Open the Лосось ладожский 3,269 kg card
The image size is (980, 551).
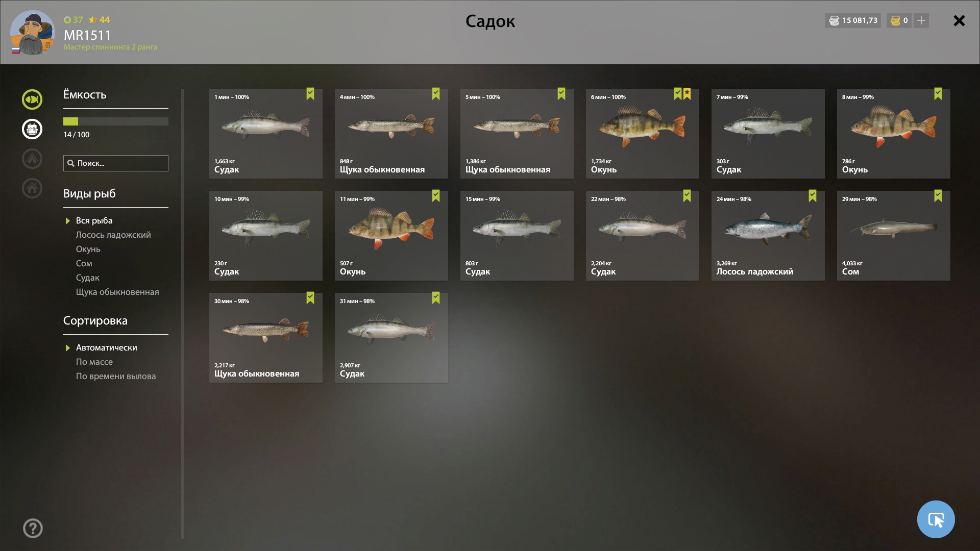point(768,236)
